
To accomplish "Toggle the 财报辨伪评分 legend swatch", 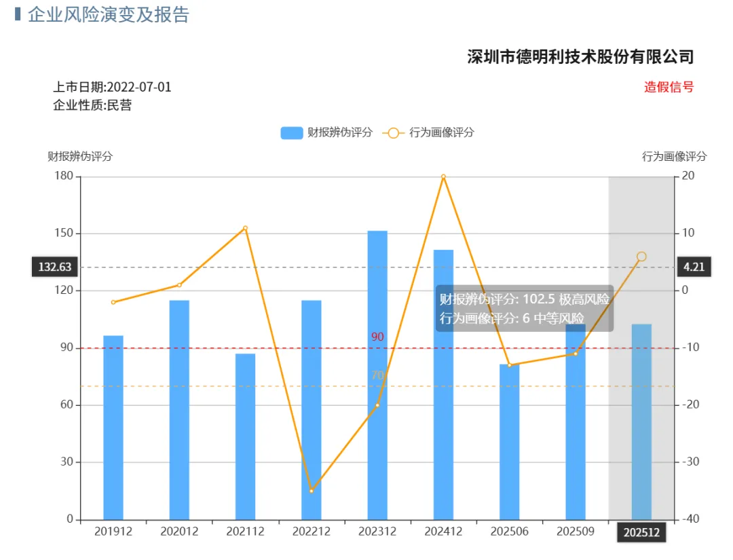I will [291, 133].
